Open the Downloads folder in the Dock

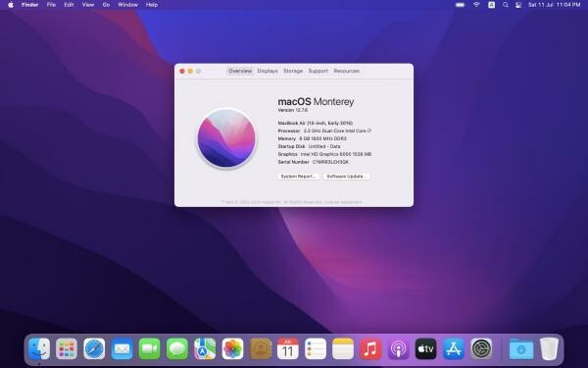point(521,348)
